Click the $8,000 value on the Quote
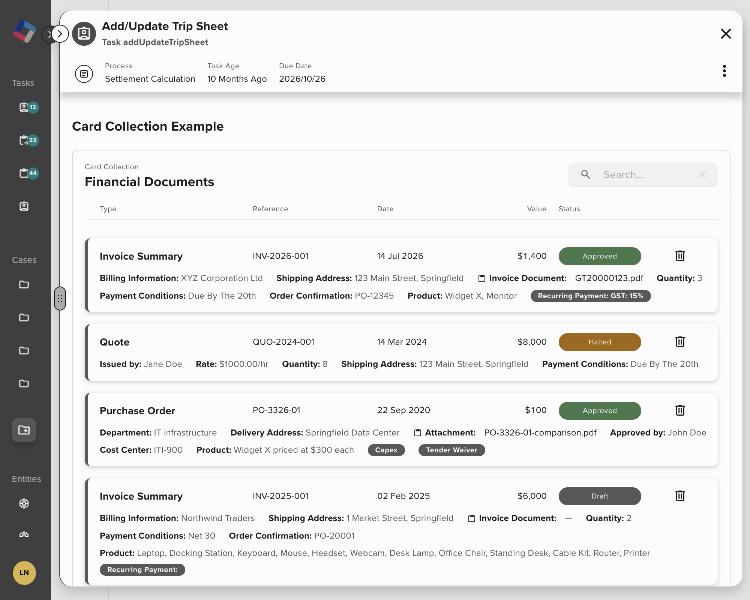 [x=531, y=342]
